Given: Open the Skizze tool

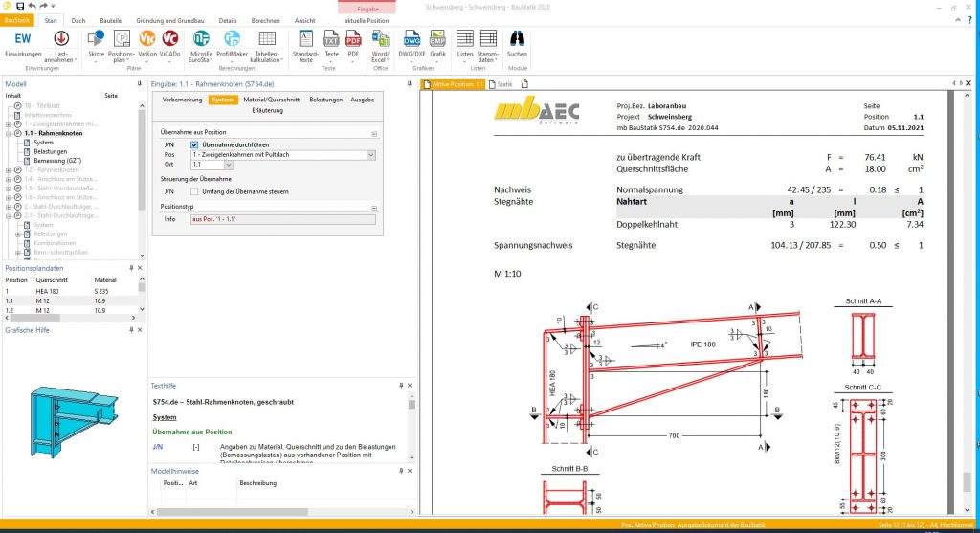Looking at the screenshot, I should tap(97, 46).
